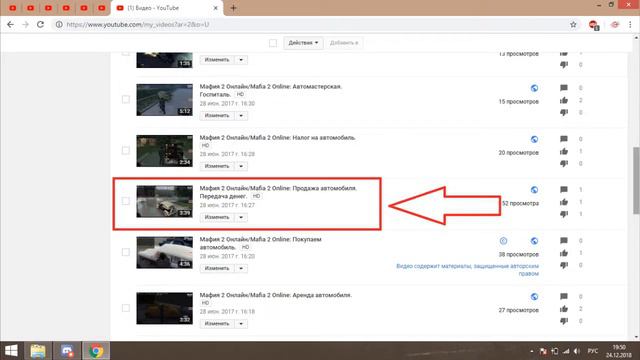Bookmark this page with the star icon
The image size is (640, 360).
click(x=573, y=24)
